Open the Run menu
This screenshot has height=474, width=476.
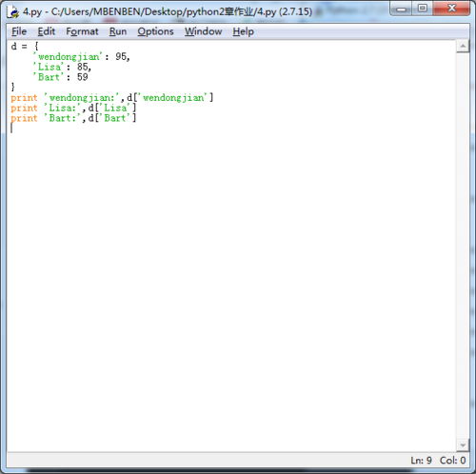click(118, 31)
